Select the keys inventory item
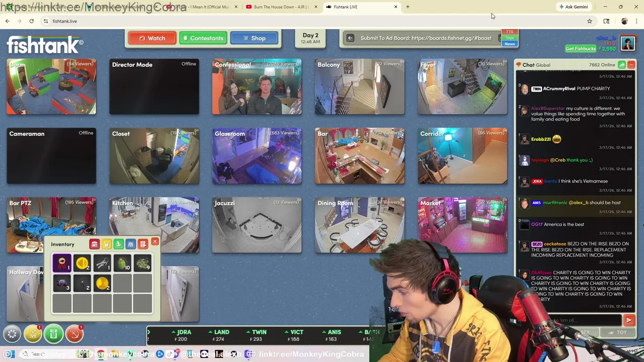The image size is (644, 362). pos(102,263)
